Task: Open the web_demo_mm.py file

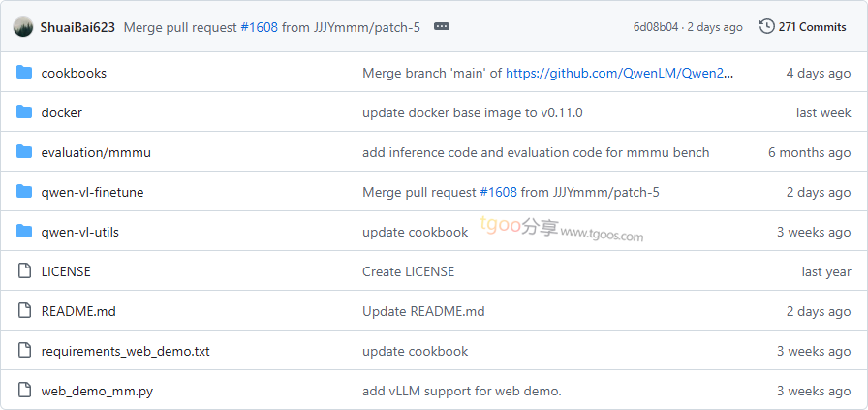Action: 97,391
